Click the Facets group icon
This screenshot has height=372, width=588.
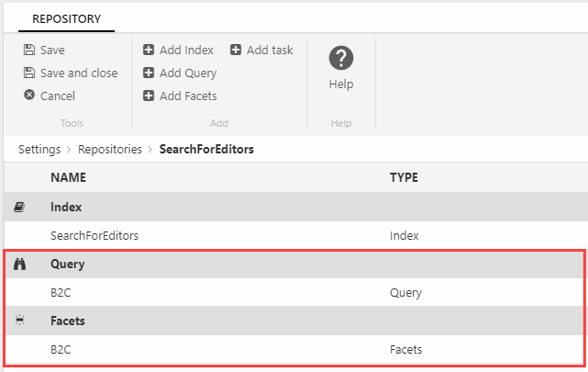pos(20,321)
